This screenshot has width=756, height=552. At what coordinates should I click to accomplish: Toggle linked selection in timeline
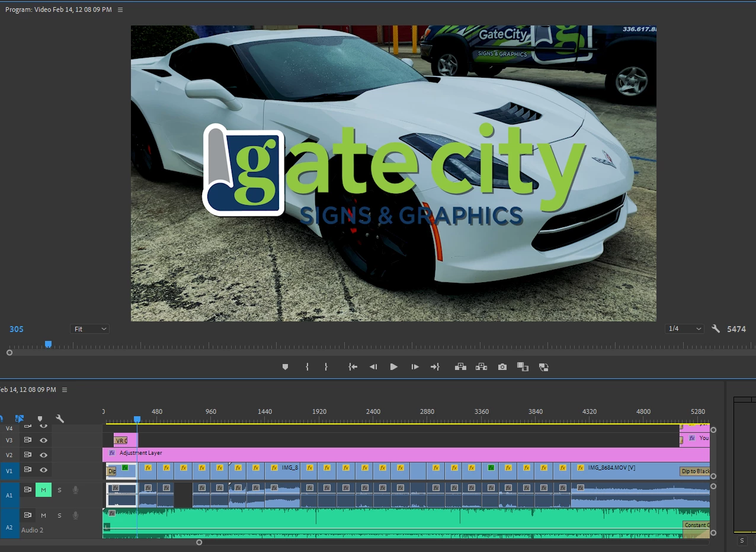tap(19, 419)
